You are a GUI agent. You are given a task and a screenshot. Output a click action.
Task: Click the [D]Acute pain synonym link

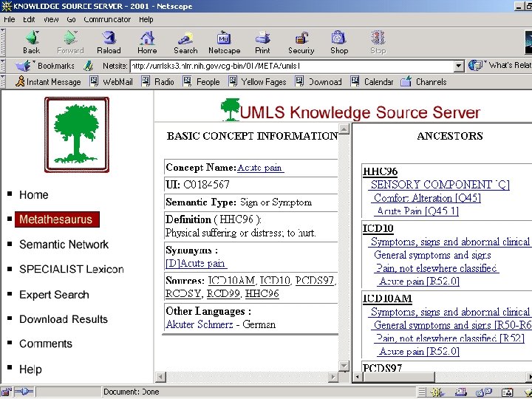196,263
